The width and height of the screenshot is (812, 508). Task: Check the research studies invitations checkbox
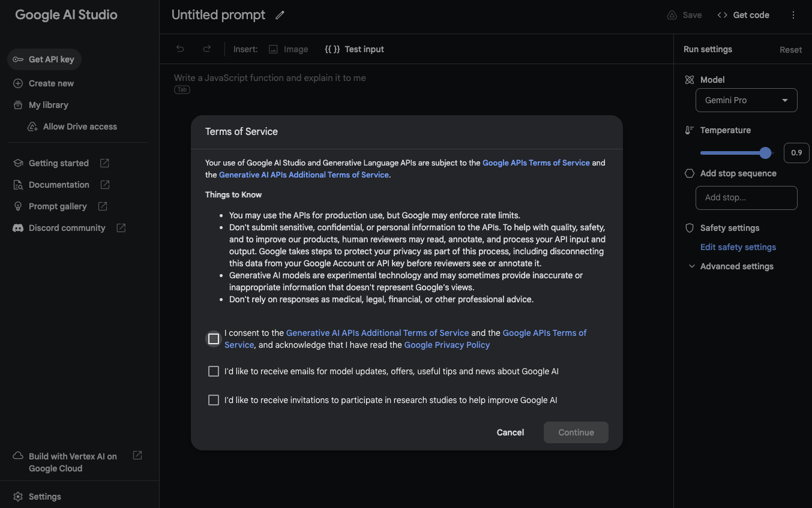click(214, 400)
